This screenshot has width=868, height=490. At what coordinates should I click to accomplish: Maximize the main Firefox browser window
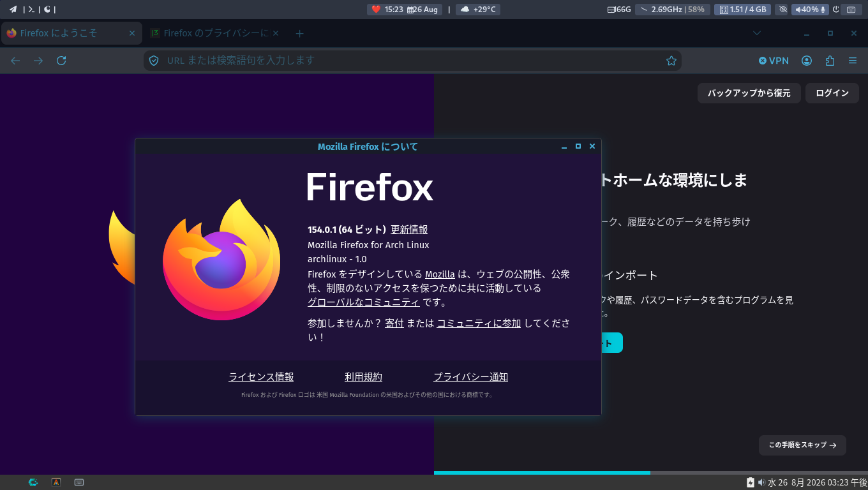coord(830,33)
